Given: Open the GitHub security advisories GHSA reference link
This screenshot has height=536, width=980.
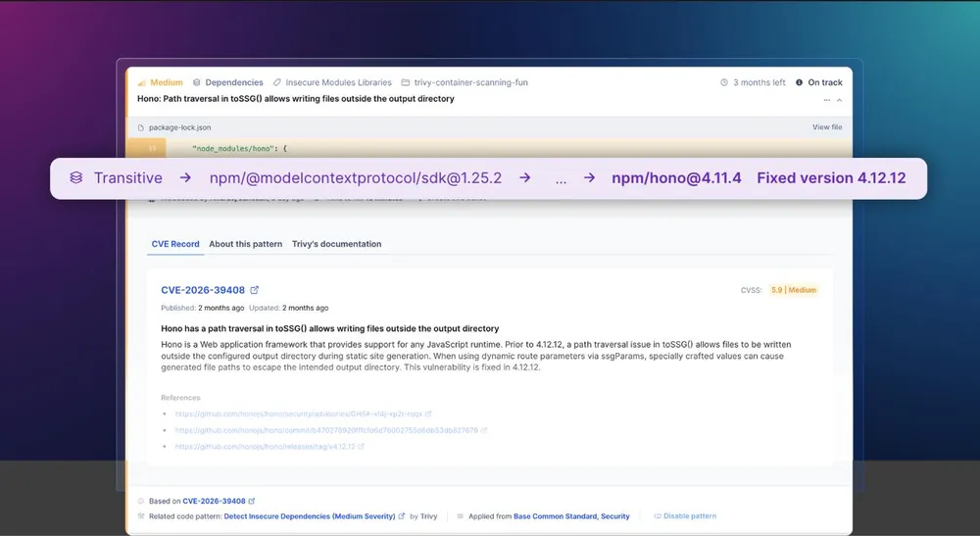Looking at the screenshot, I should tap(299, 414).
